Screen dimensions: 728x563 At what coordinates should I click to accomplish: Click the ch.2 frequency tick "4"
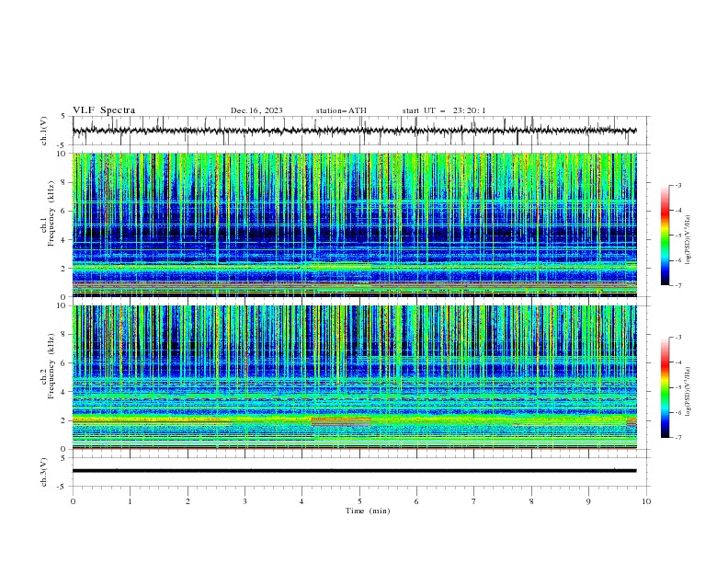[64, 392]
